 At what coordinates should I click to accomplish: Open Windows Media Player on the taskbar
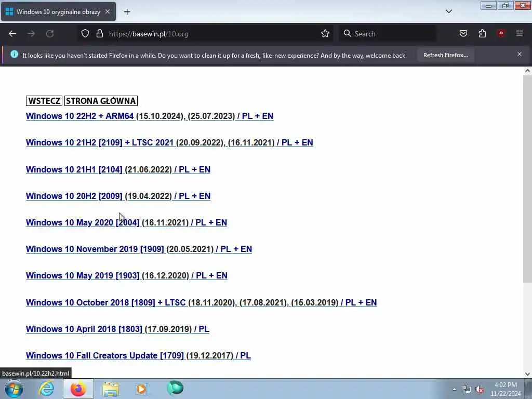coord(141,389)
